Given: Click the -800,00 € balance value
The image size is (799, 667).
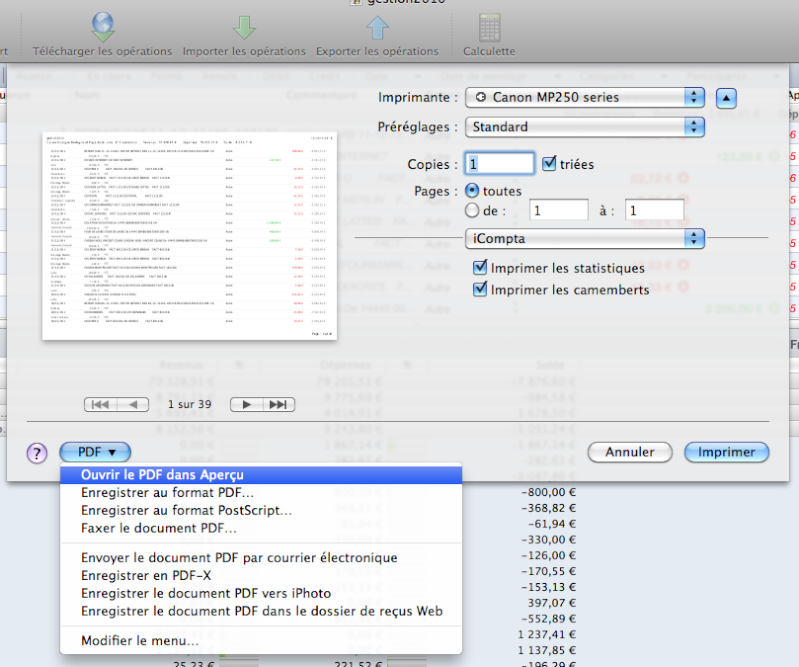Looking at the screenshot, I should 548,492.
